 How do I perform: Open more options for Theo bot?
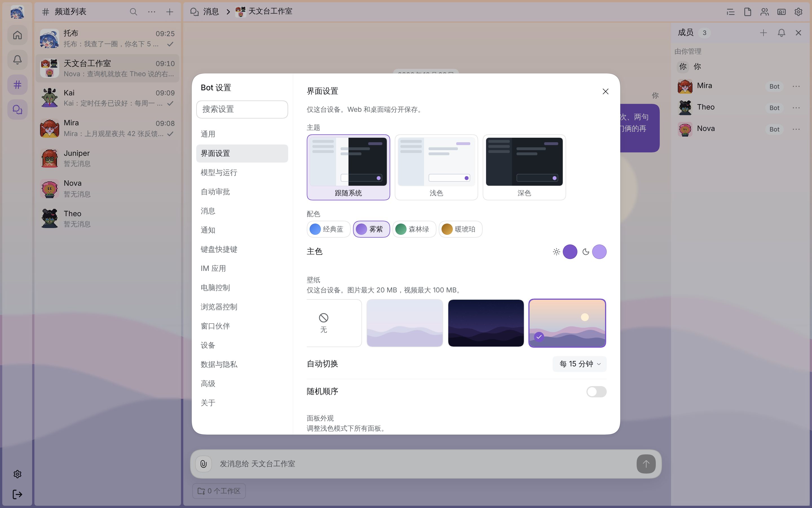796,108
